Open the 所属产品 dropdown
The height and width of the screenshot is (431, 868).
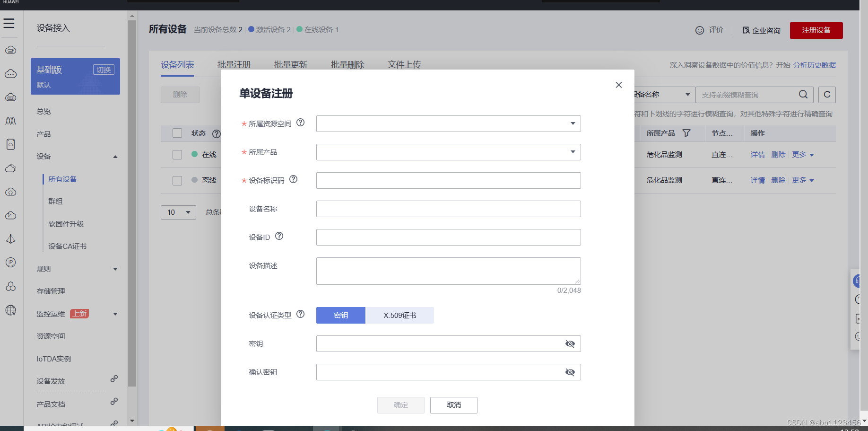coord(449,152)
